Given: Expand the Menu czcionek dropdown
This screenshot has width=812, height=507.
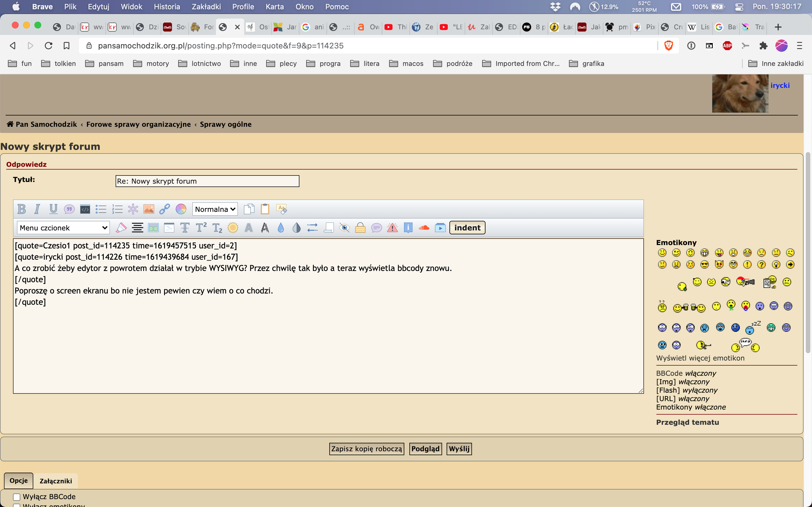Looking at the screenshot, I should 63,228.
